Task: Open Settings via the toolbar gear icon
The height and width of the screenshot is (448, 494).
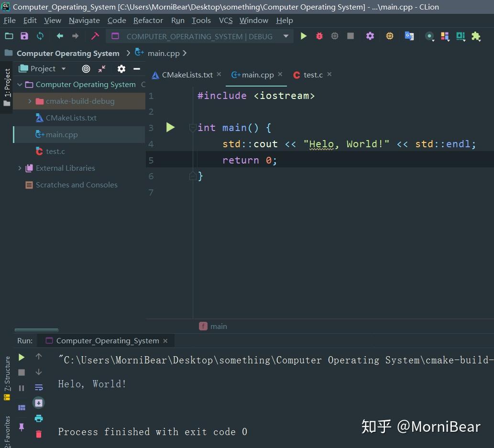Action: 370,36
